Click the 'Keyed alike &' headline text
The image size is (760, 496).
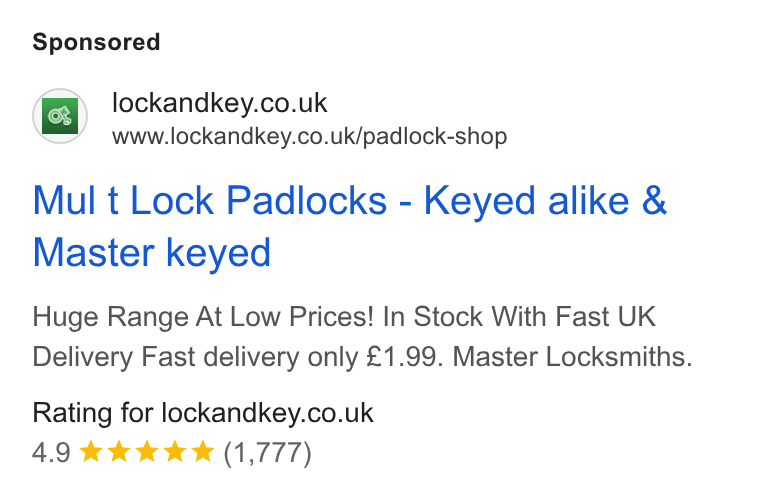click(545, 200)
